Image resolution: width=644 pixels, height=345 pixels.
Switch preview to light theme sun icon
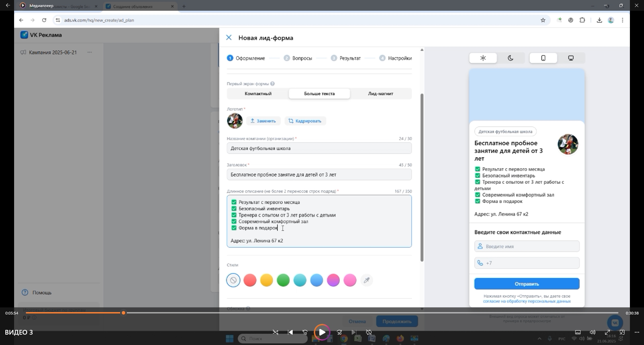pyautogui.click(x=483, y=58)
